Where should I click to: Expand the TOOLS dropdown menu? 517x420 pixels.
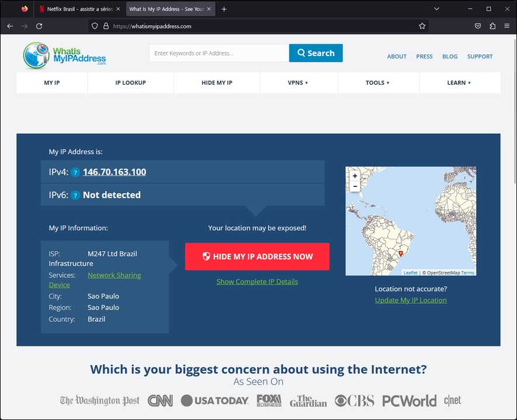[377, 83]
